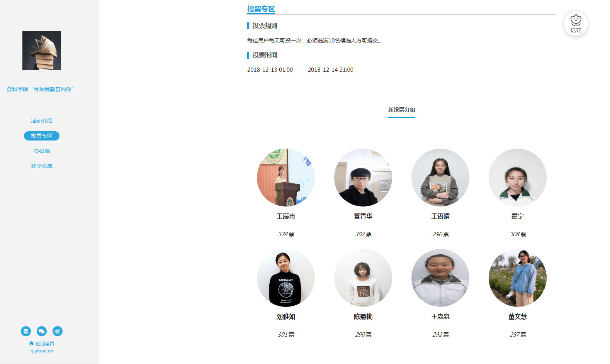Go to 签名墙 page

(42, 151)
